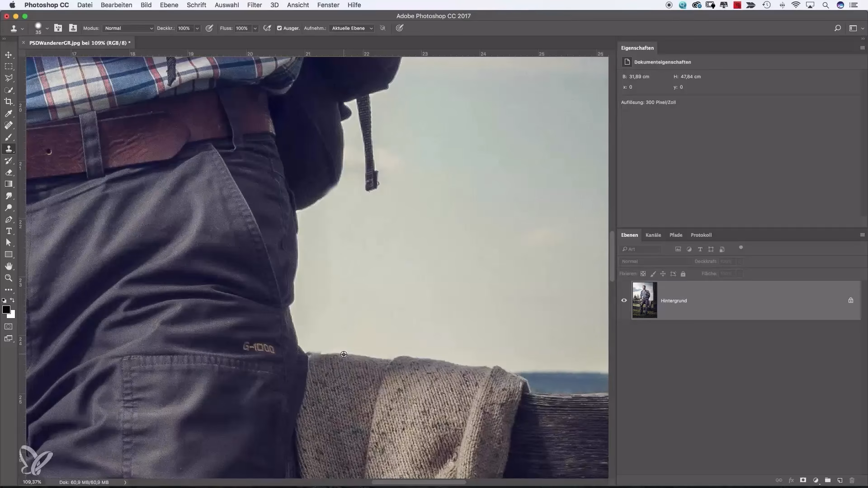
Task: Toggle the Ausger. aligned checkbox
Action: (x=279, y=28)
